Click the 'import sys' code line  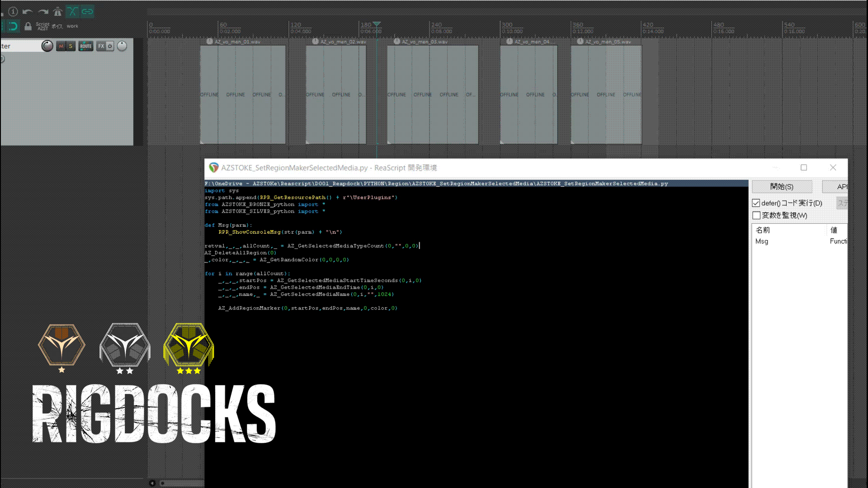[x=222, y=191]
